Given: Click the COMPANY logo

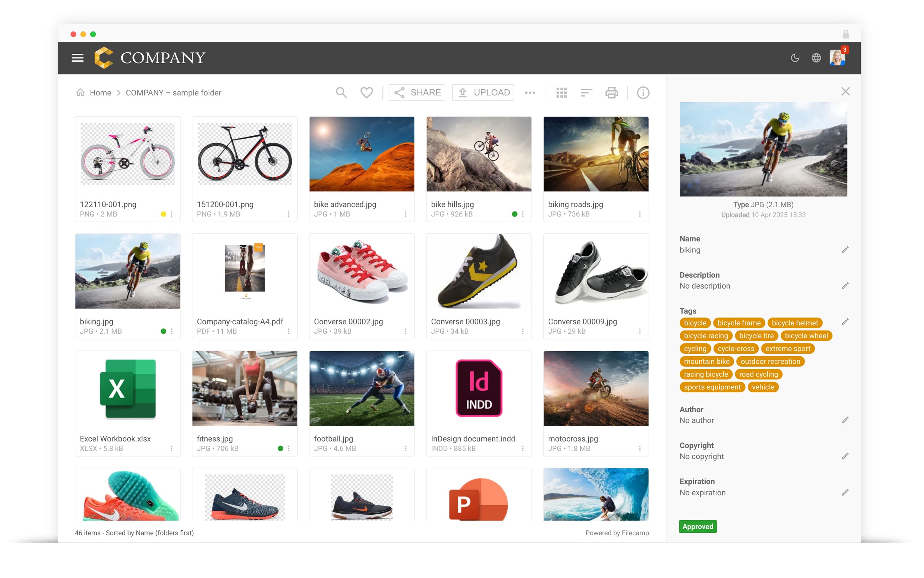Looking at the screenshot, I should (x=150, y=58).
